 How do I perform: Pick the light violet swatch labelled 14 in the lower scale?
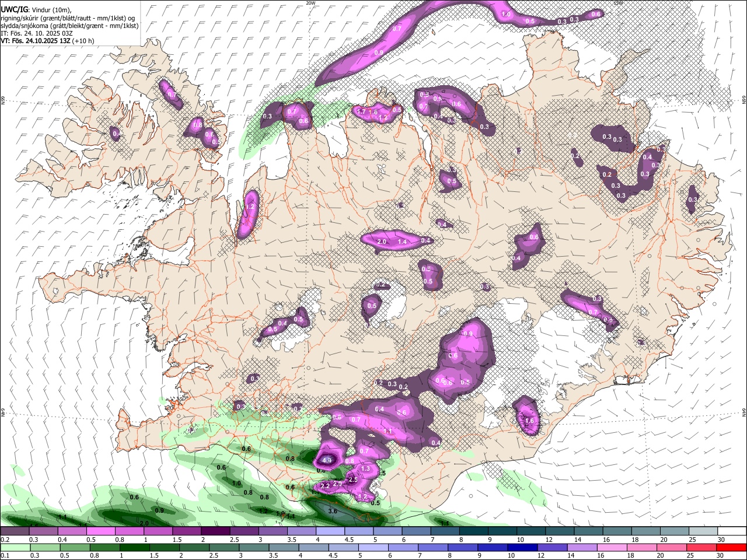(581, 547)
